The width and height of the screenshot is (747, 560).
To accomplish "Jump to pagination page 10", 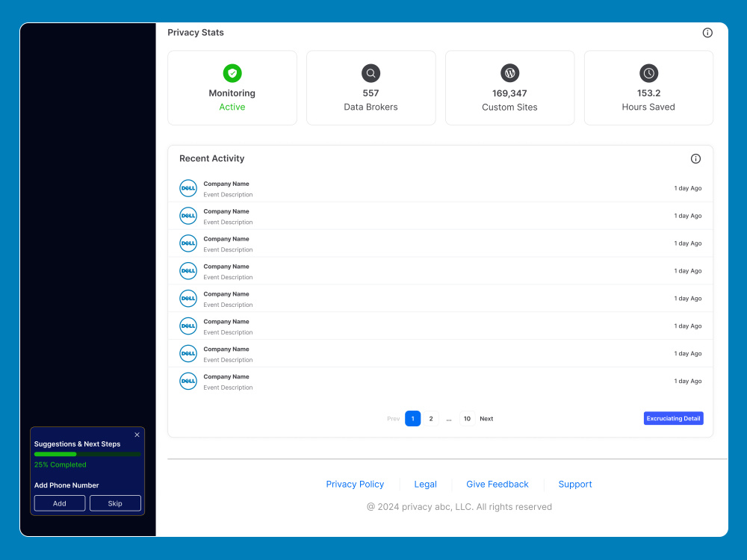I will click(x=467, y=419).
